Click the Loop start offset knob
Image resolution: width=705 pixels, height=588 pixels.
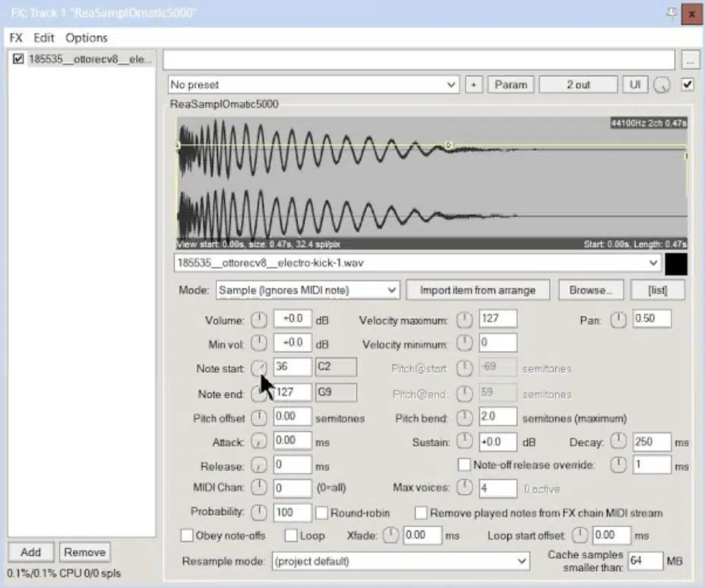(x=580, y=535)
